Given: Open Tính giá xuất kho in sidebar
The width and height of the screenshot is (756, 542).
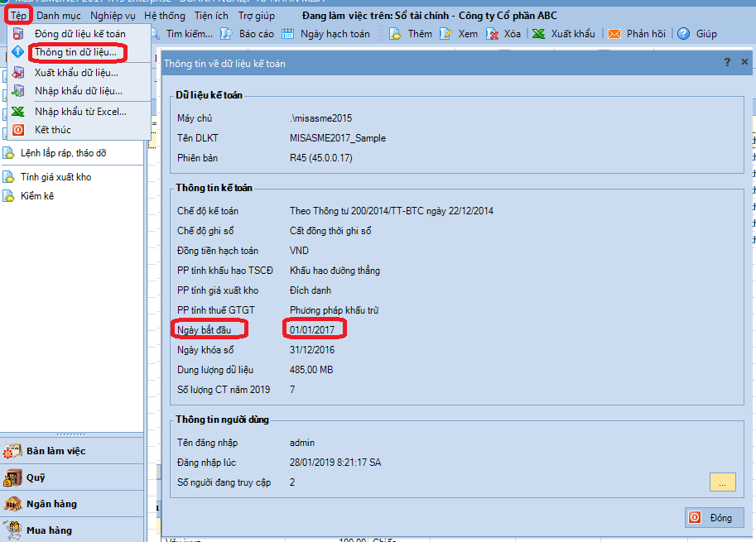Looking at the screenshot, I should [x=56, y=177].
